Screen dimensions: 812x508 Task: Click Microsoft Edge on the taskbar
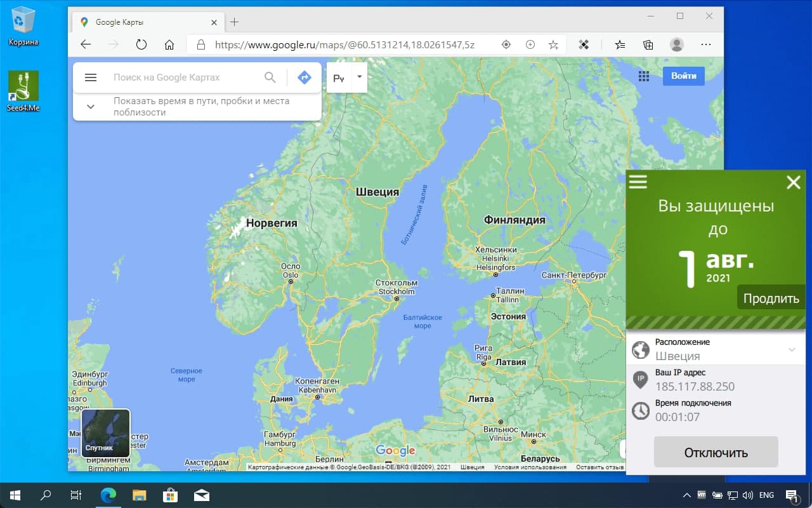(108, 495)
